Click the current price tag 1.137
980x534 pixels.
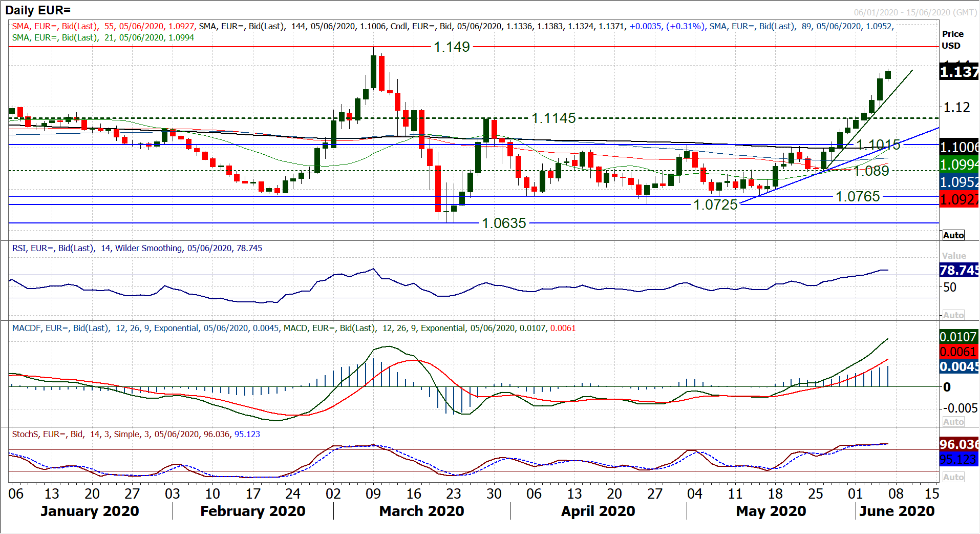coord(958,72)
